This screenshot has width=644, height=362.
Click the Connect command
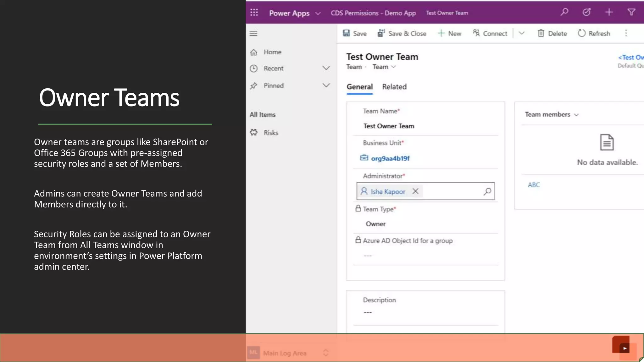(490, 33)
